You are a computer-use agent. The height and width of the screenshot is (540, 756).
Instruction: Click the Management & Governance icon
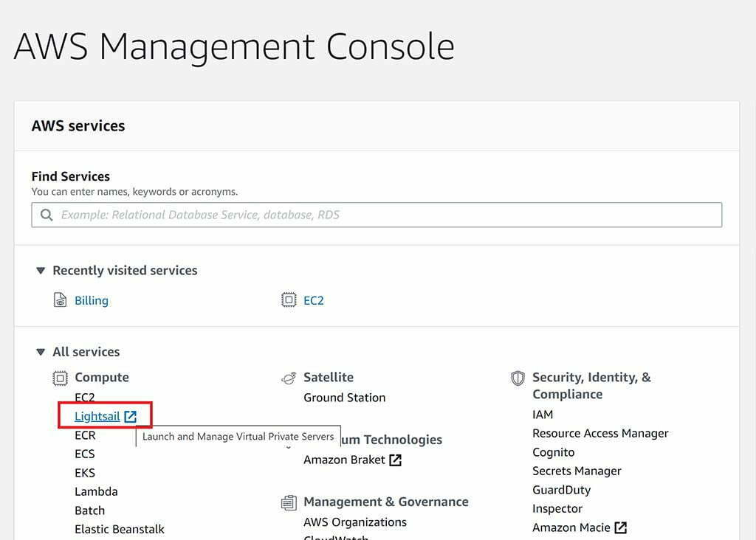pos(289,502)
